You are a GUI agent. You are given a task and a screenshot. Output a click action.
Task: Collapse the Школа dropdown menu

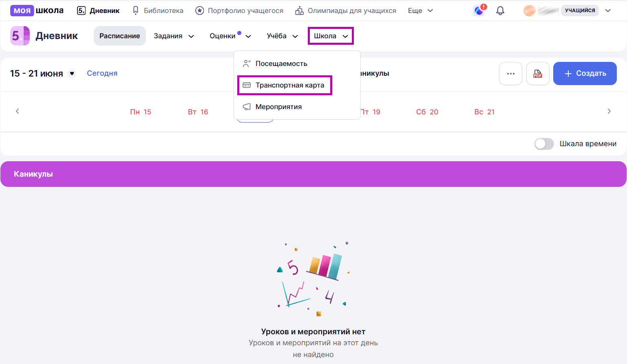(x=331, y=36)
